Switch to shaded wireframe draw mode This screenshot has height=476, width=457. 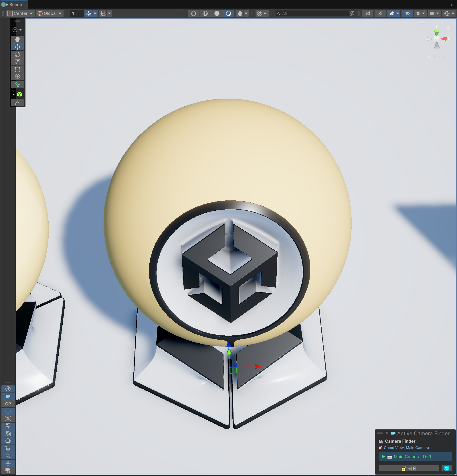[x=205, y=13]
